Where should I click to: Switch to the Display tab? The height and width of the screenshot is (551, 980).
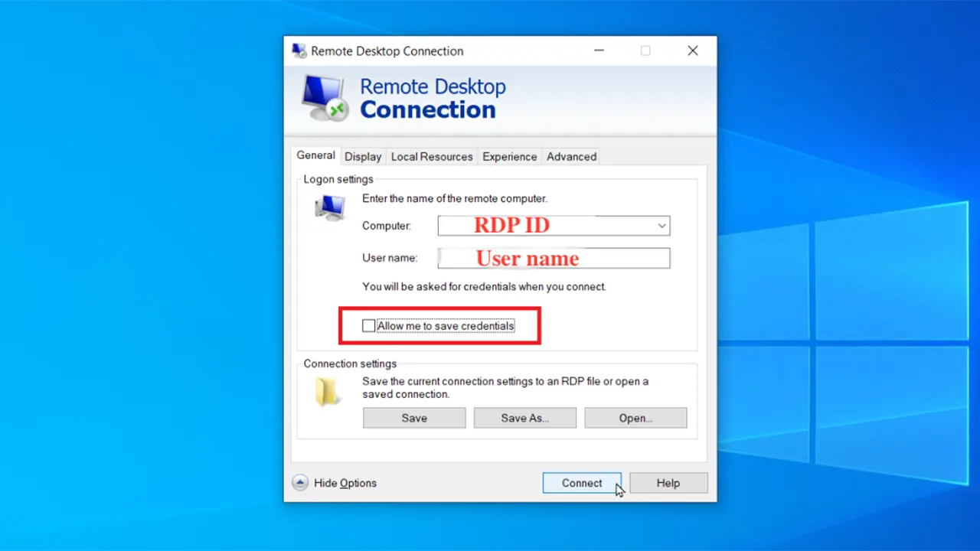[363, 157]
